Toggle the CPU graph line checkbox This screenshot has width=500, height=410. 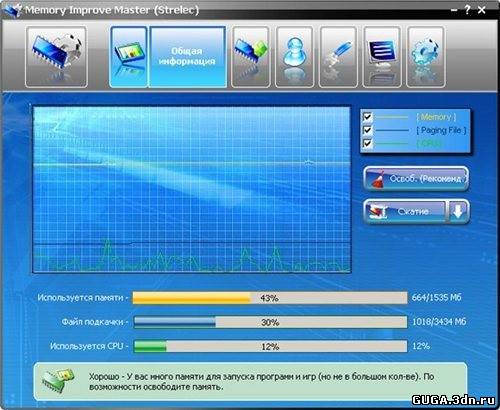(x=367, y=143)
